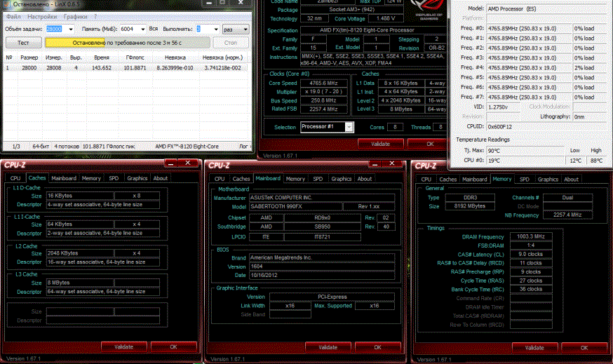
Task: Click Validate in the CPU-Z Caches window
Action: pos(124,346)
